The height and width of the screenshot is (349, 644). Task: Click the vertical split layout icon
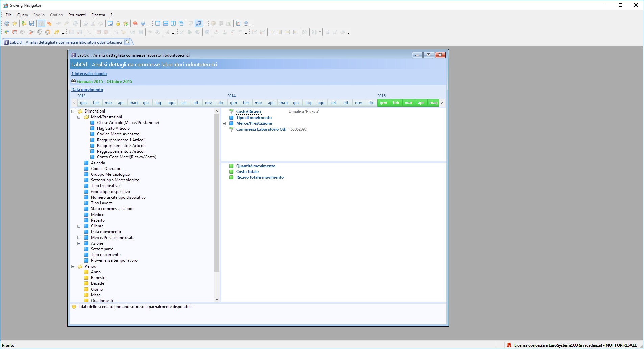[x=173, y=23]
